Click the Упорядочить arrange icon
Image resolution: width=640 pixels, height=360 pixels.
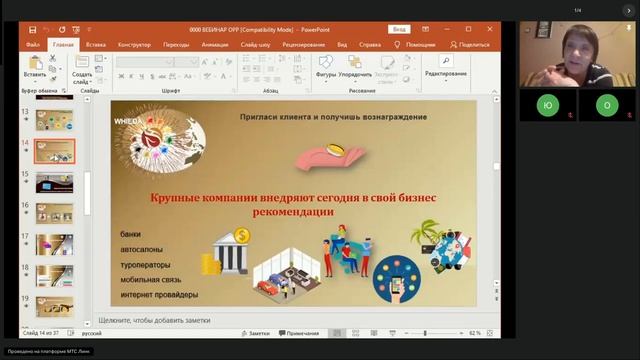click(x=355, y=62)
